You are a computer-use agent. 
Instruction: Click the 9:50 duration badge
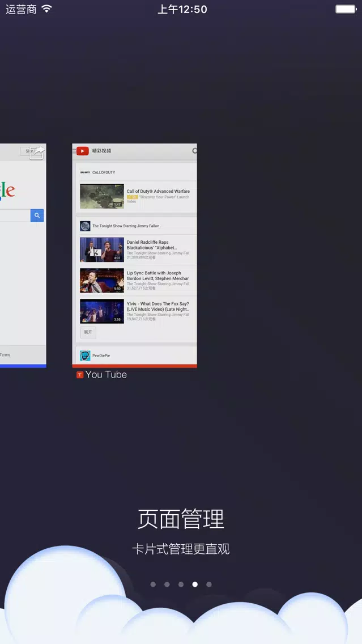[117, 289]
